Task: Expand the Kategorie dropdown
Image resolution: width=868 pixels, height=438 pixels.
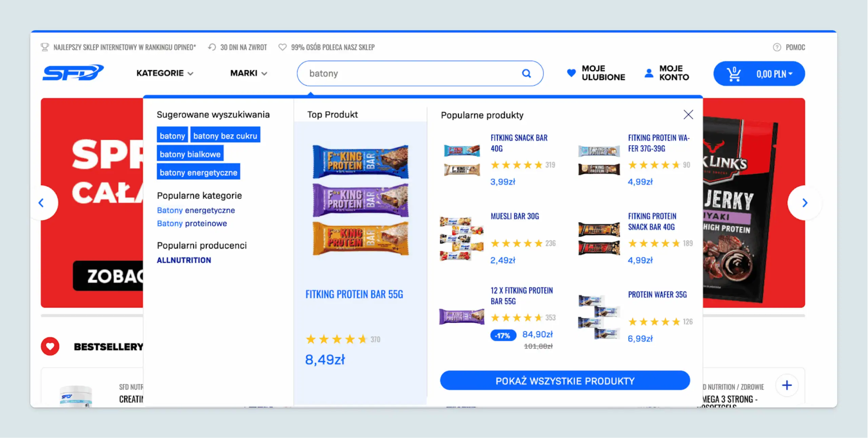Action: point(165,73)
